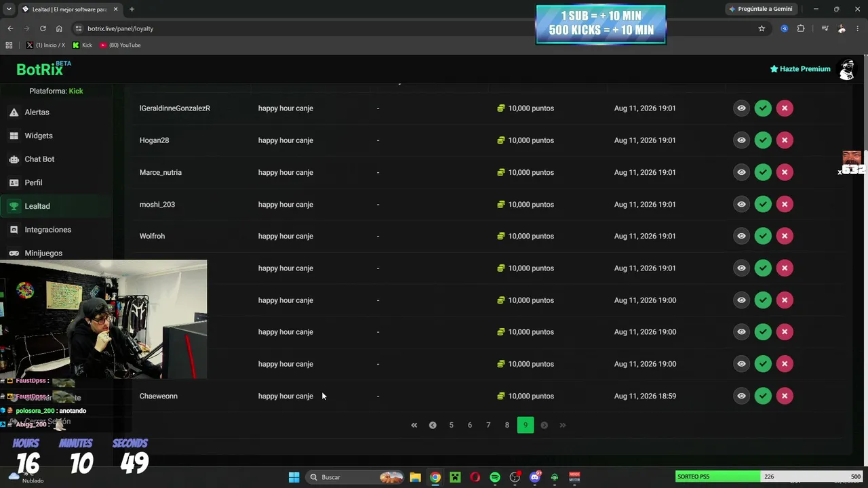
Task: Bookmark this page with star
Action: click(762, 28)
